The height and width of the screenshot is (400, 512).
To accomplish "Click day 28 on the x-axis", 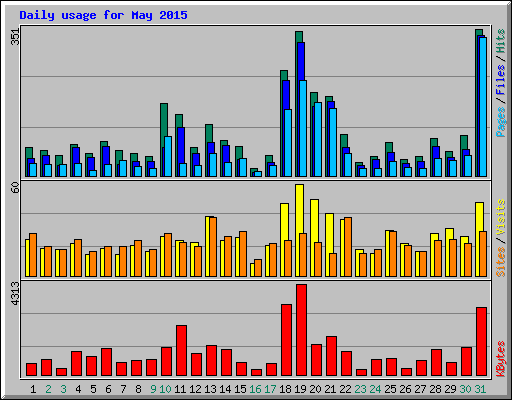I will (435, 389).
